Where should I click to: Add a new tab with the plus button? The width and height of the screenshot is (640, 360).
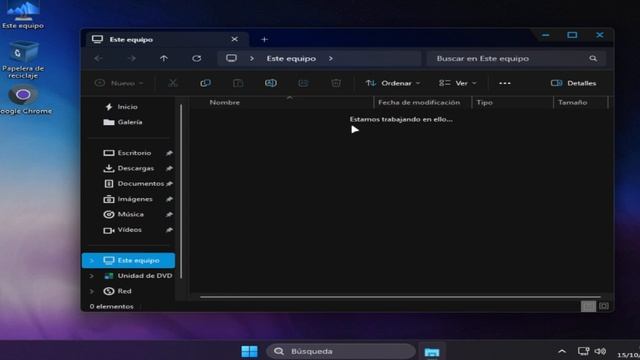tap(264, 40)
